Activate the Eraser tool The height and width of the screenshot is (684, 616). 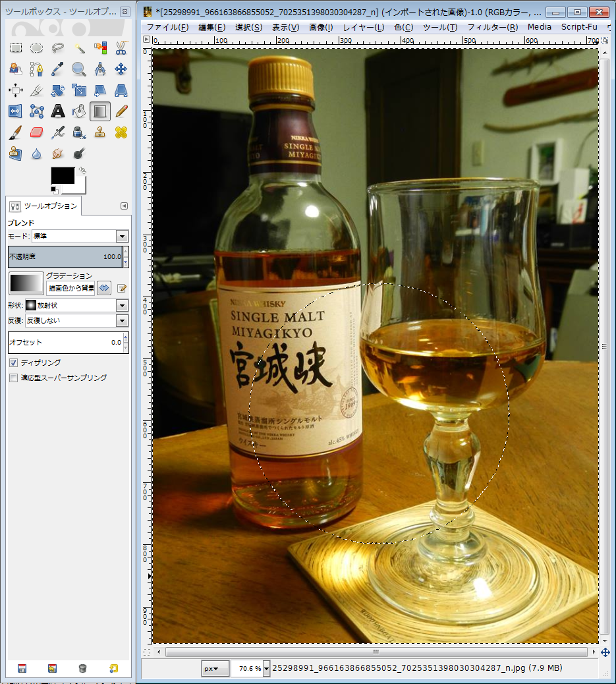pyautogui.click(x=37, y=132)
